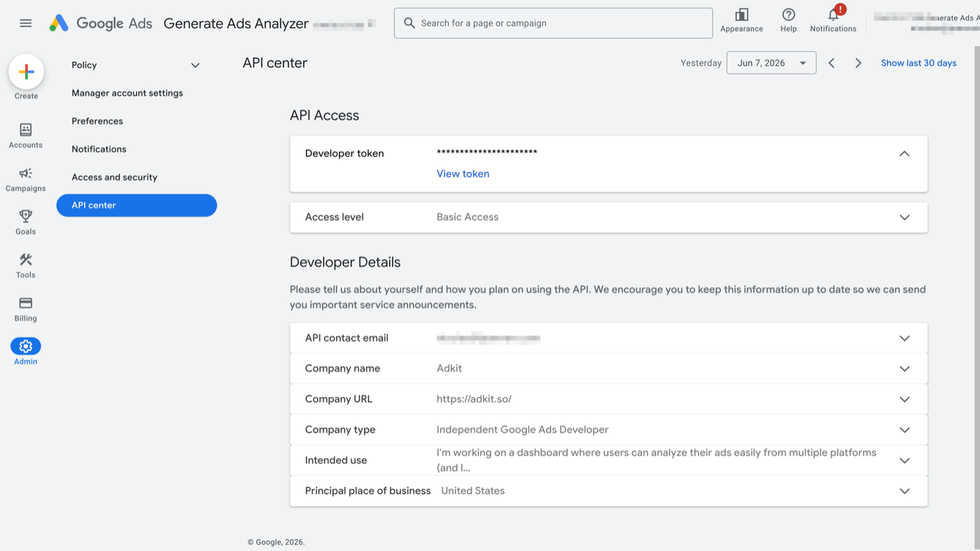Expand the Access level row
The width and height of the screenshot is (980, 551).
point(904,217)
